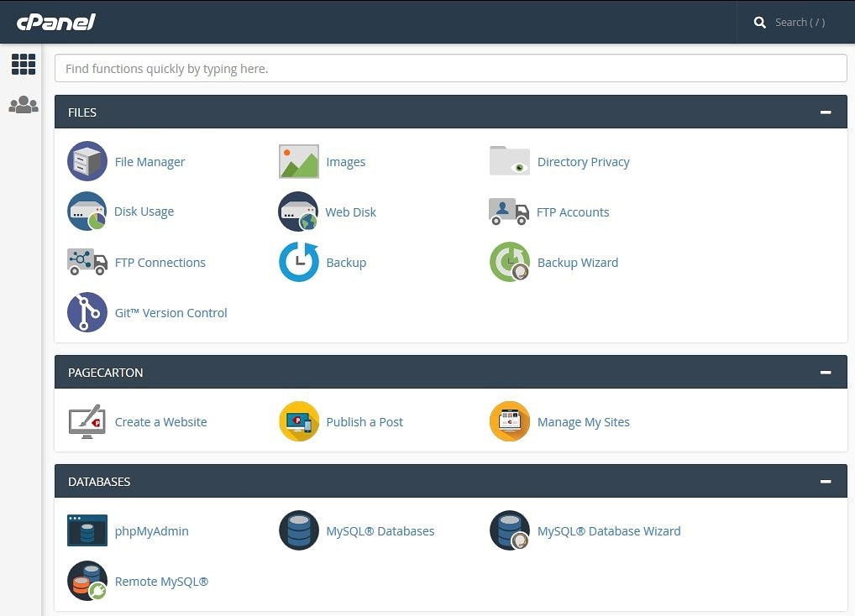Open the Create a Website icon
This screenshot has width=855, height=616.
click(87, 421)
